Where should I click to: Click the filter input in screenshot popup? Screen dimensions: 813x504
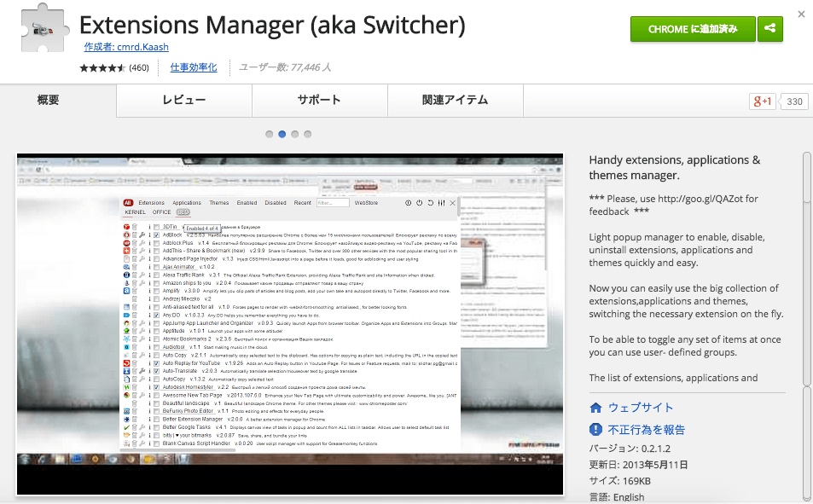tap(333, 203)
